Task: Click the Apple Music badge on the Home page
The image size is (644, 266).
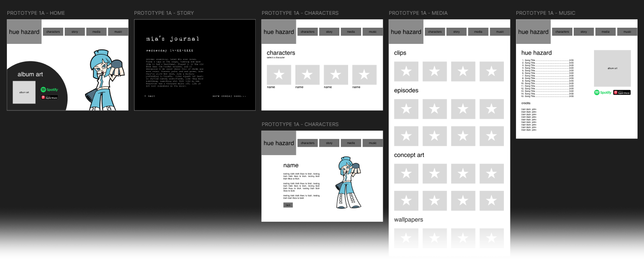Action: (49, 97)
